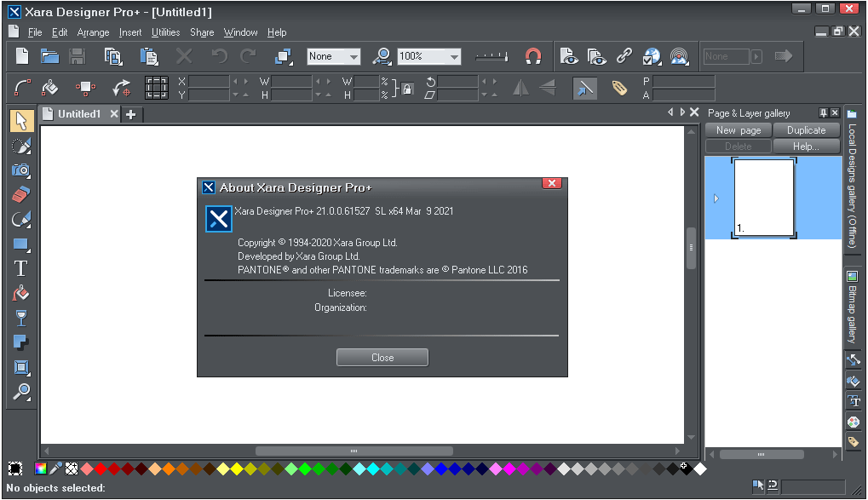Expand page 1 layers triangle
This screenshot has height=500, width=868.
coord(716,198)
